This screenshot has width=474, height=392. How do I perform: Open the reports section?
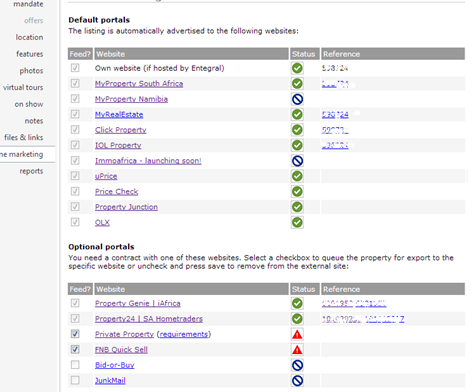click(31, 171)
